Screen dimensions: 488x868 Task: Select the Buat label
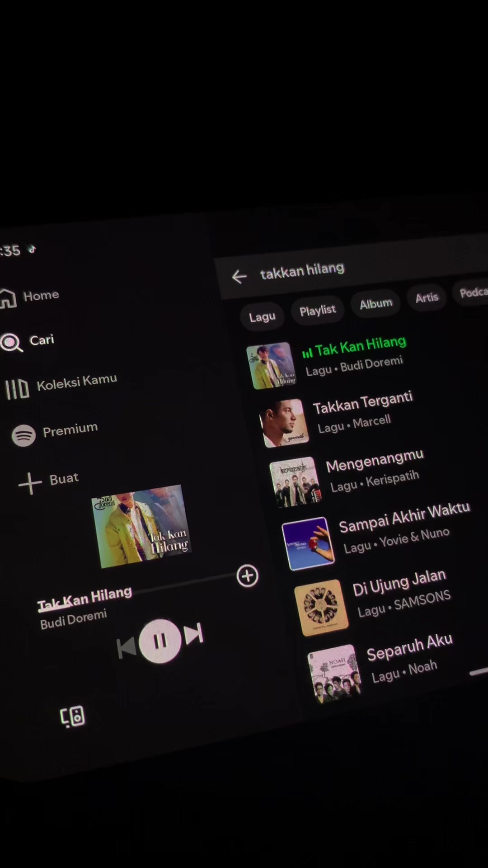click(x=64, y=479)
